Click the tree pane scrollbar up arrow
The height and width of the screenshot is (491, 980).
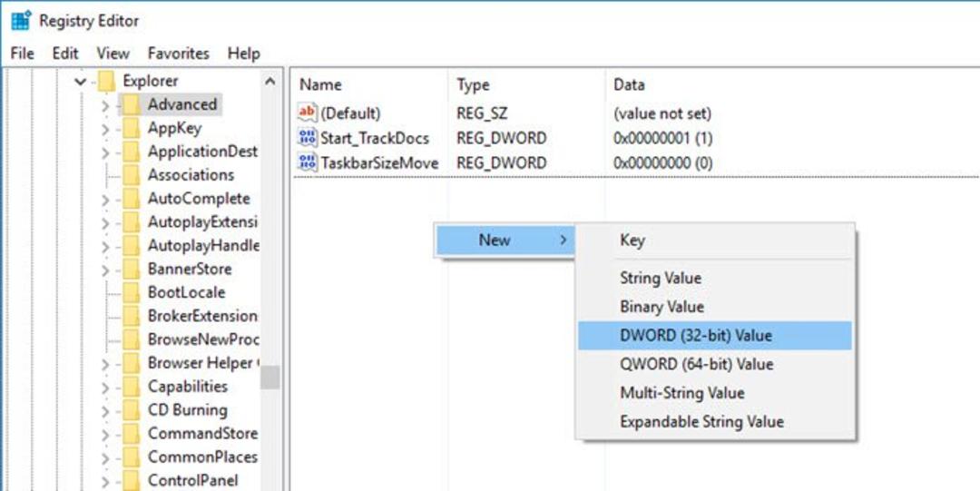(270, 82)
